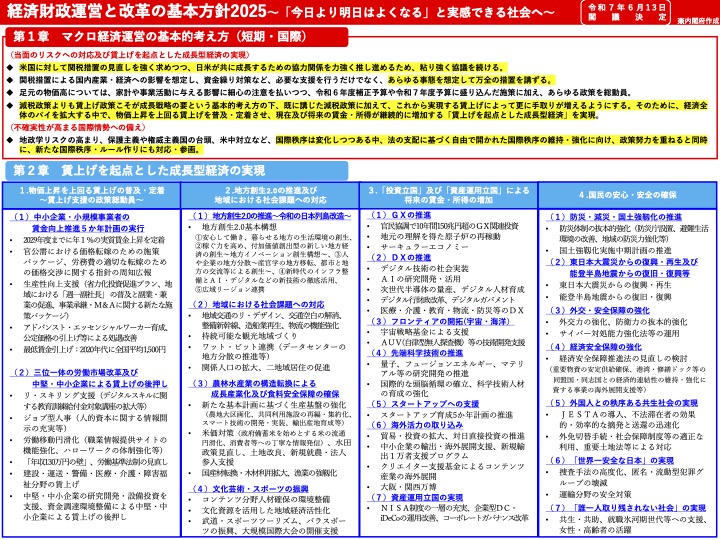This screenshot has height=540, width=720.
Task: Click bullet starting 'ジョブ型人事'
Action: pos(96,423)
